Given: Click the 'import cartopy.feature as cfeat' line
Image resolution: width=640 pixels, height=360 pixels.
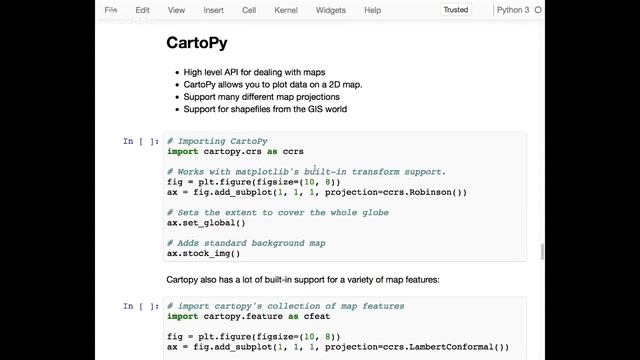Looking at the screenshot, I should (x=248, y=316).
